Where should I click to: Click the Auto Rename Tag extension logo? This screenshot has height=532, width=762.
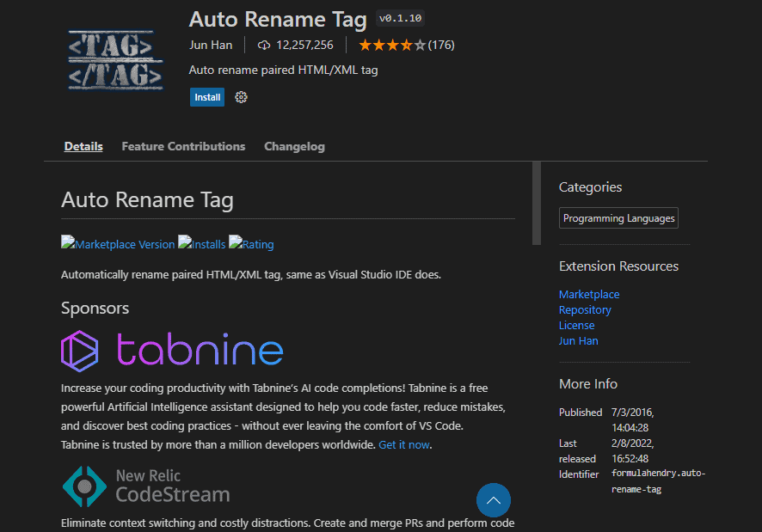coord(115,60)
